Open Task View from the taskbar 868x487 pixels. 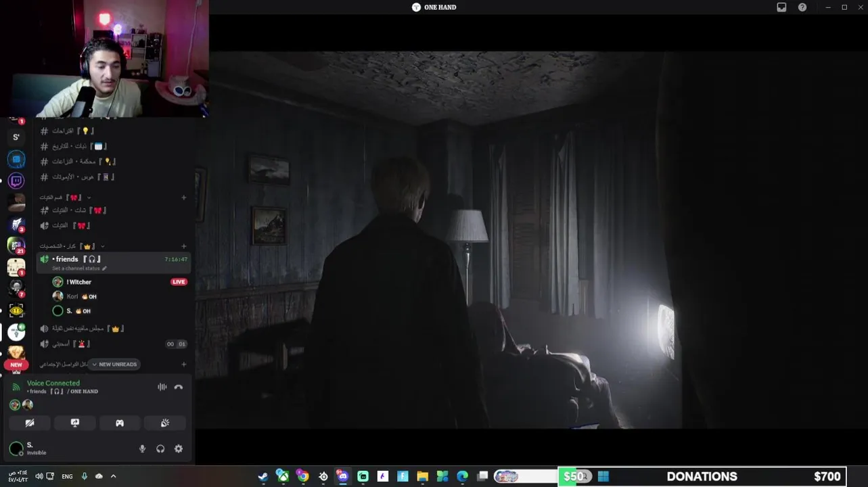(x=482, y=476)
